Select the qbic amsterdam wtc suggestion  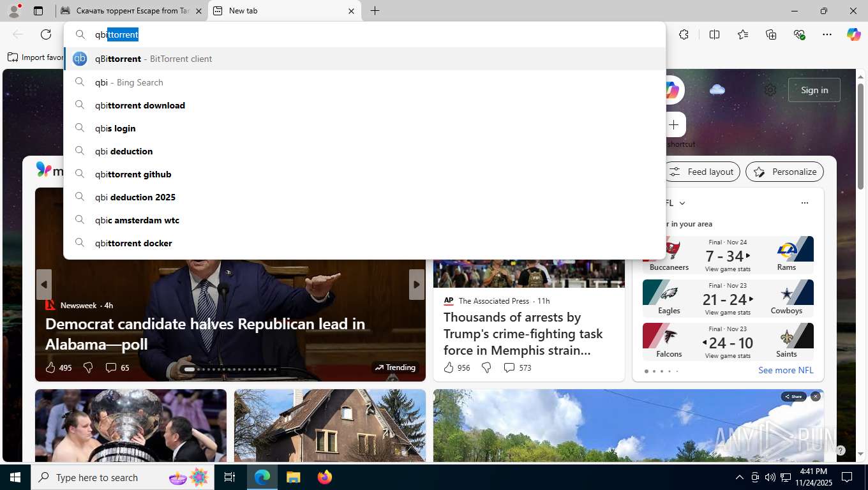click(364, 220)
